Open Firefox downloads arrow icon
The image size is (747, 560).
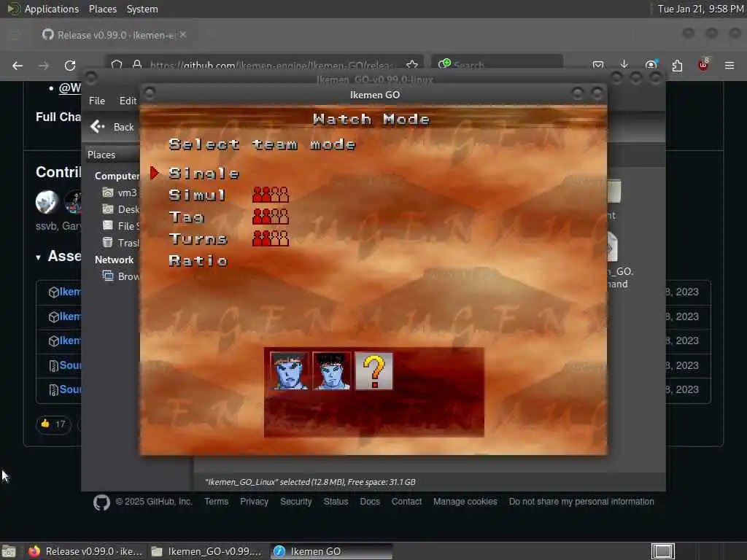[x=624, y=65]
